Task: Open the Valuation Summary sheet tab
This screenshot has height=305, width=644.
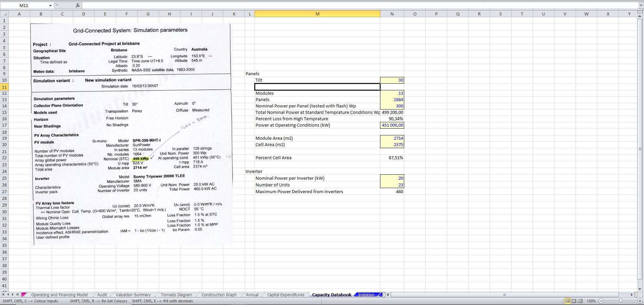Action: click(x=133, y=295)
